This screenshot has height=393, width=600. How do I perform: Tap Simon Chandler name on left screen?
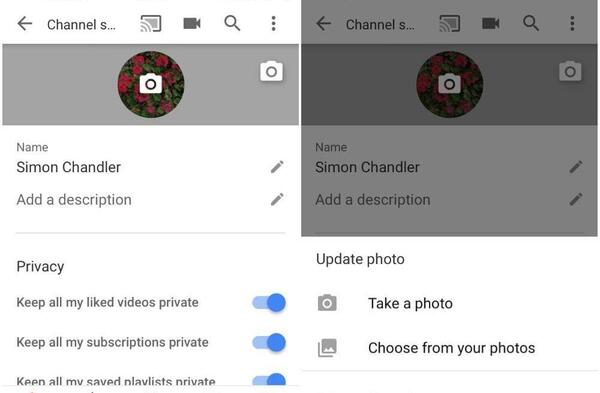point(68,167)
